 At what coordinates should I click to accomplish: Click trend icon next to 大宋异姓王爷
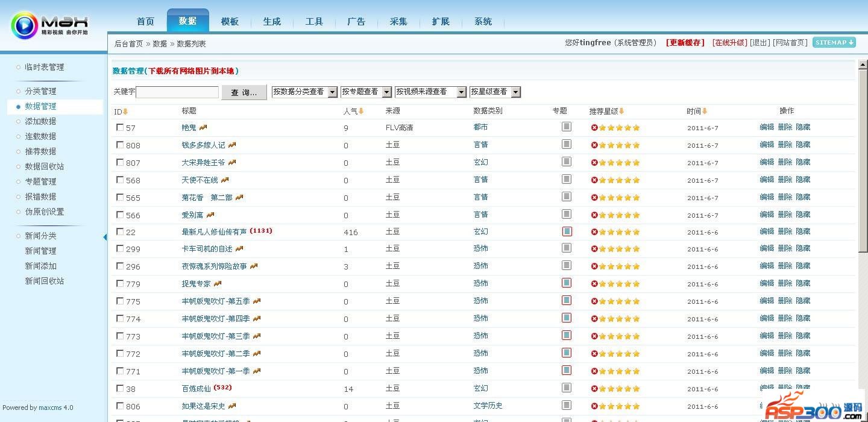coord(232,162)
